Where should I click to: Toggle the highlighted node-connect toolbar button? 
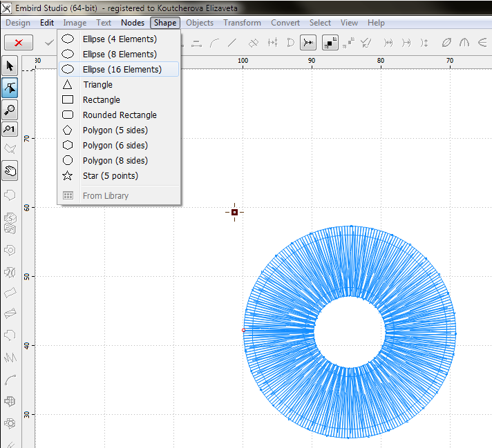(309, 43)
